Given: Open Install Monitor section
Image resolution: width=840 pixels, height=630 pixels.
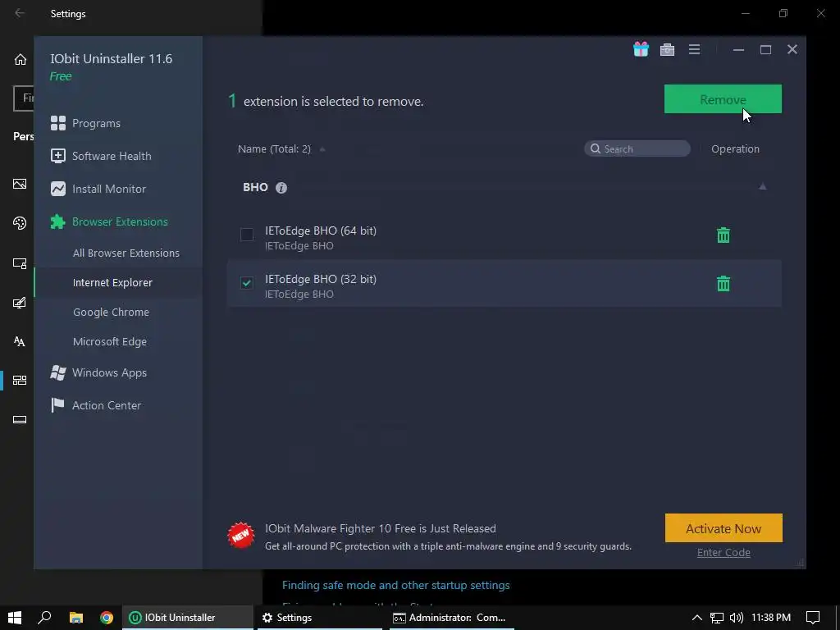Looking at the screenshot, I should pyautogui.click(x=98, y=189).
